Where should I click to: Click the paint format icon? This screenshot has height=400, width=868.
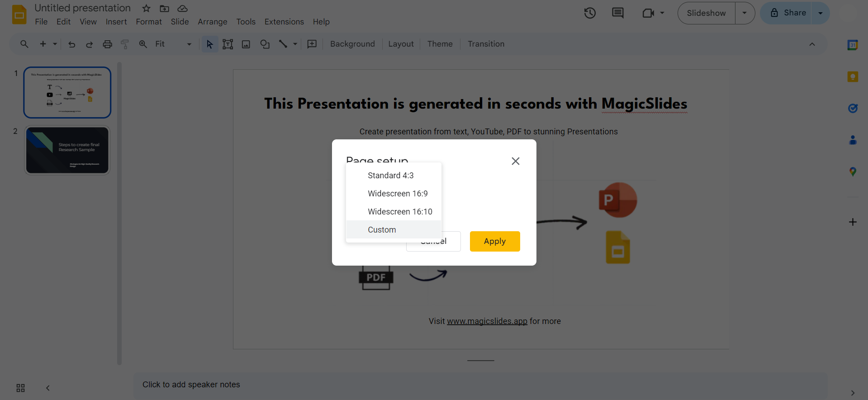tap(125, 44)
